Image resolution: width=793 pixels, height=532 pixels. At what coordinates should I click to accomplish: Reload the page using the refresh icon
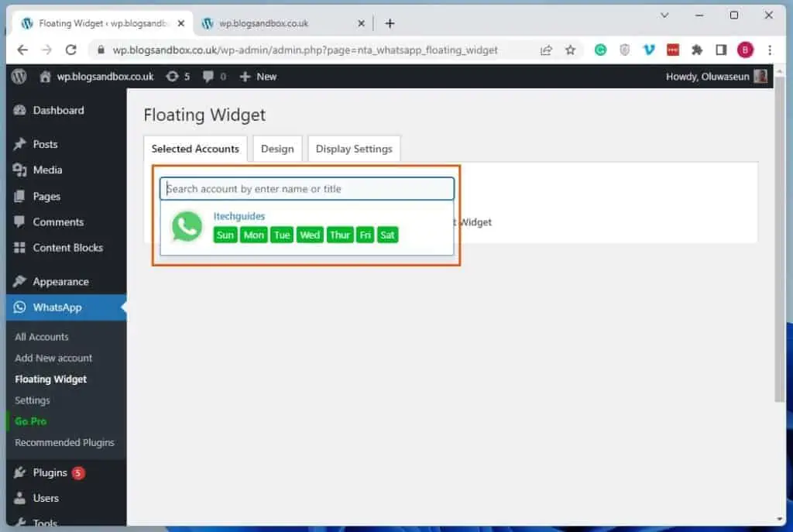point(71,50)
